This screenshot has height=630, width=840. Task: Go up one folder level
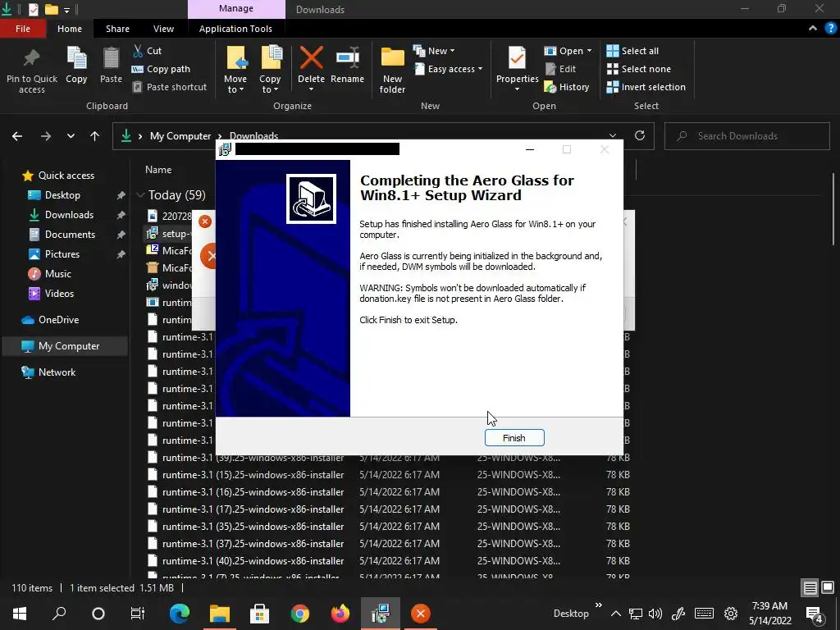95,136
